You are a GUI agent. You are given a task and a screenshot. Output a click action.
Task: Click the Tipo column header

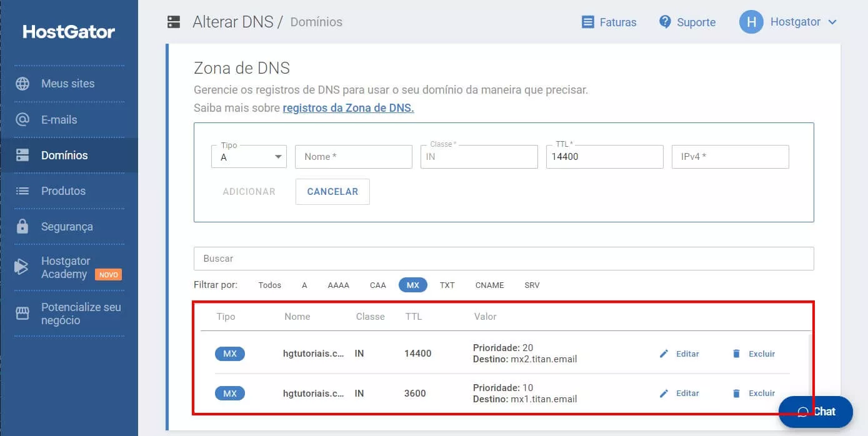coord(226,317)
